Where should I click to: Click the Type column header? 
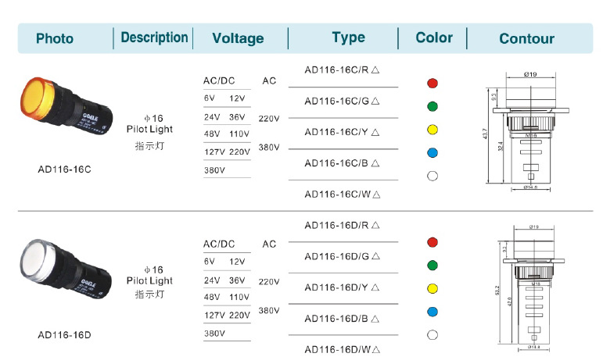click(348, 37)
